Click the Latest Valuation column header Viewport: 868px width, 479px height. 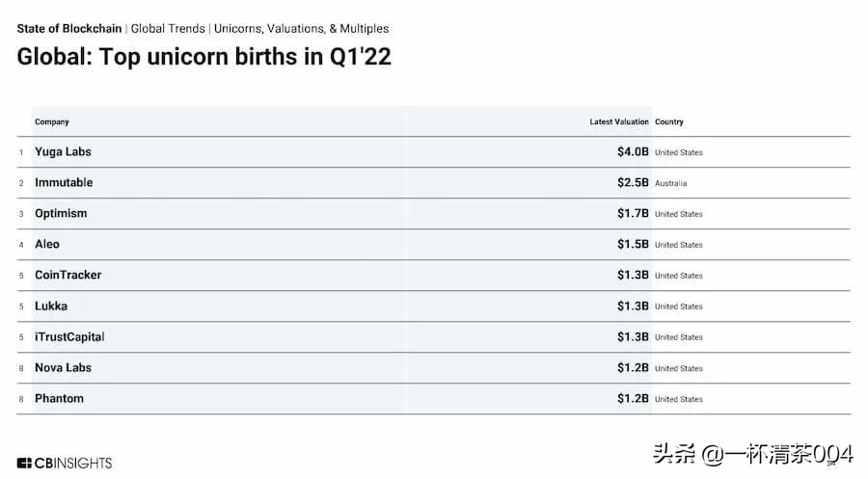(x=619, y=122)
